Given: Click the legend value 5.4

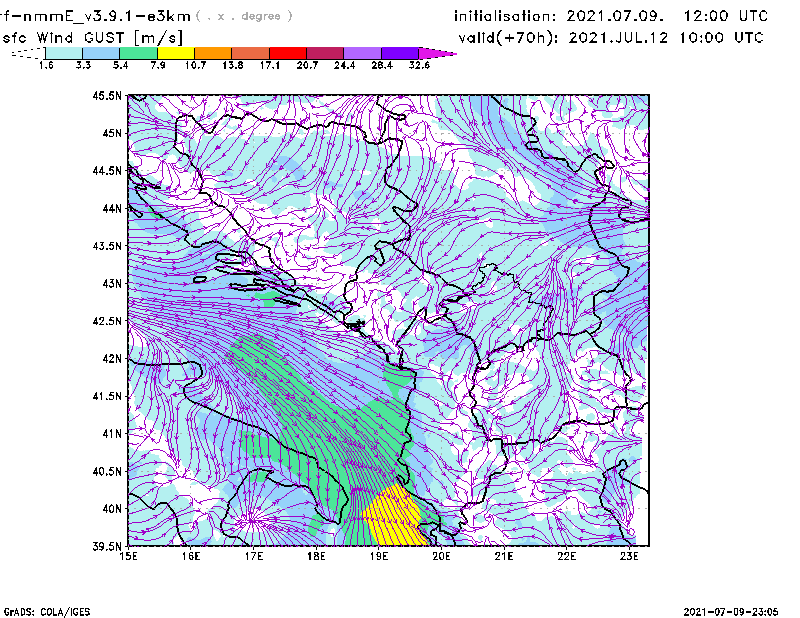Looking at the screenshot, I should tap(120, 65).
